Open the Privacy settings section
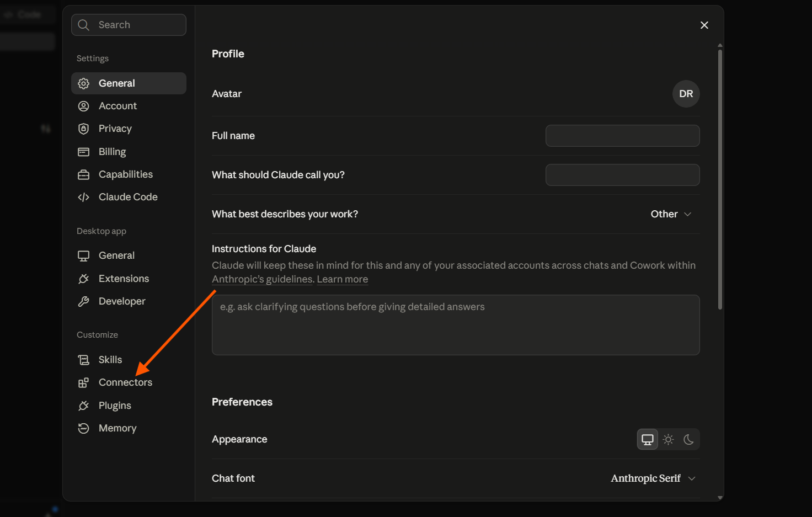 (x=129, y=129)
